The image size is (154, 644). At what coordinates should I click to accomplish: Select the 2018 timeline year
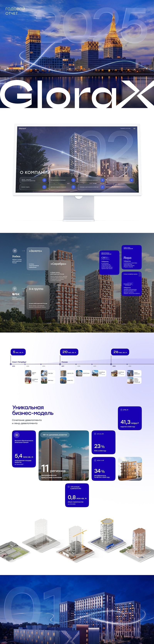[x=79, y=366]
